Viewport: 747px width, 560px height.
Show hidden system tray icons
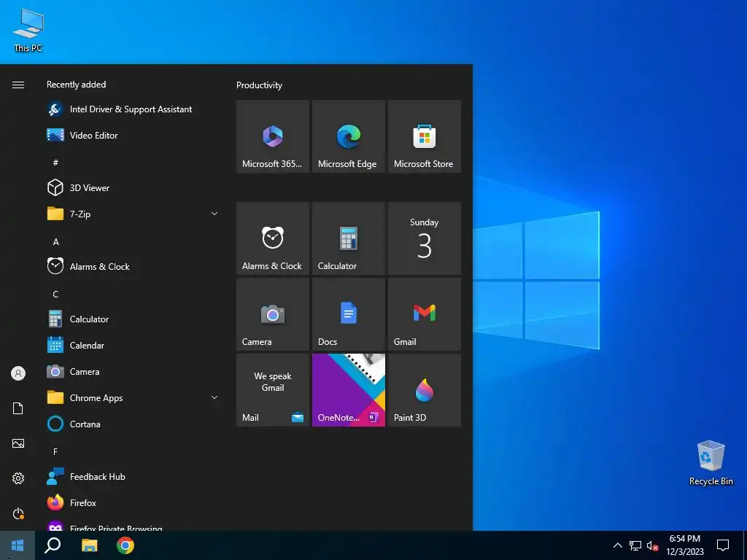coord(617,545)
